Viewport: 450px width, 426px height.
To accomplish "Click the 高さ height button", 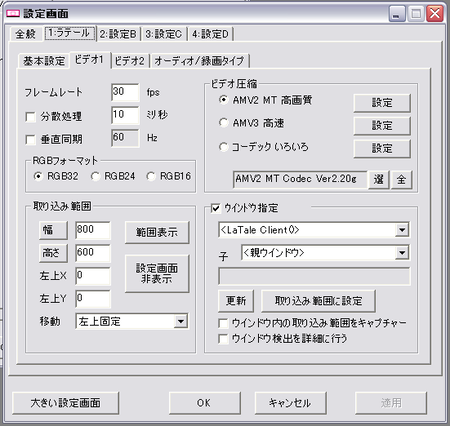I will click(x=53, y=253).
